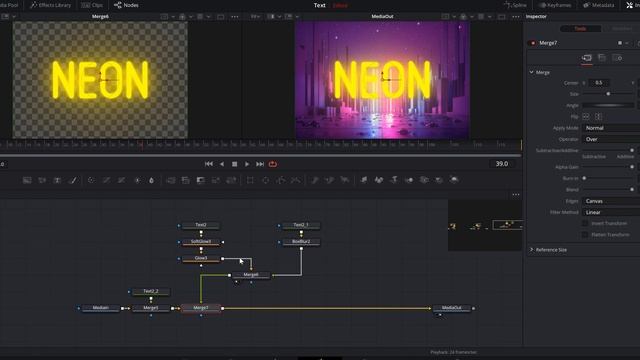
Task: Open the Clips panel
Action: (x=92, y=5)
